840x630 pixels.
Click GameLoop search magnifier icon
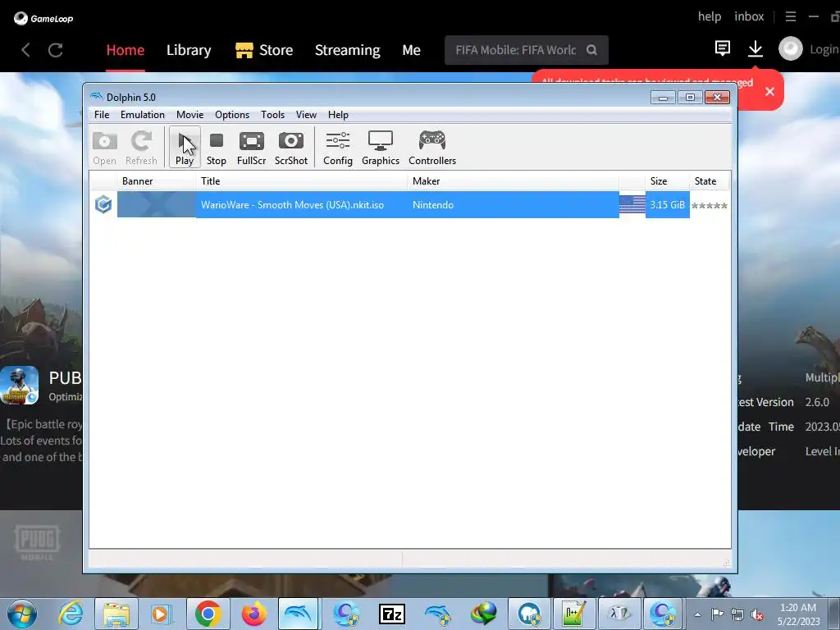(x=591, y=50)
